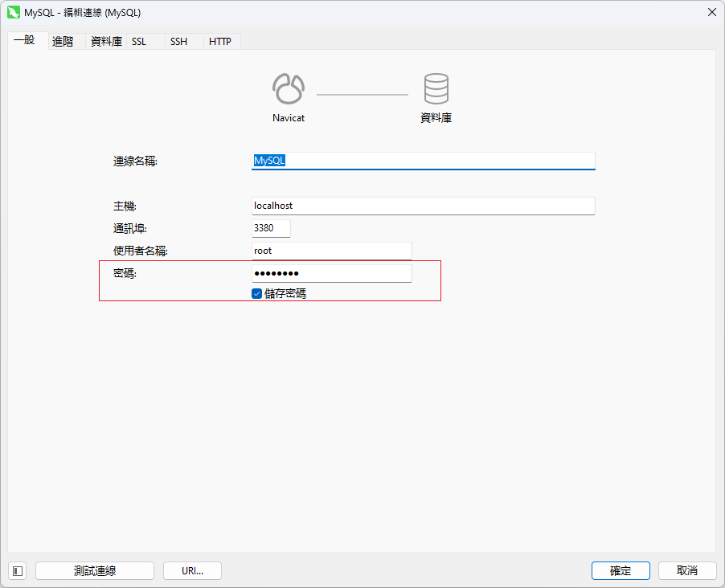Go to the SSH tab
This screenshot has height=588, width=725.
(178, 41)
